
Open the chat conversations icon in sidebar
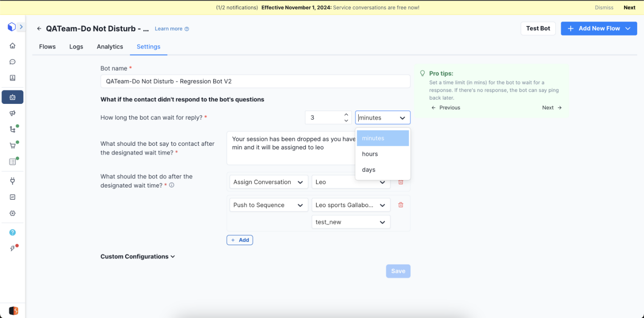[13, 62]
